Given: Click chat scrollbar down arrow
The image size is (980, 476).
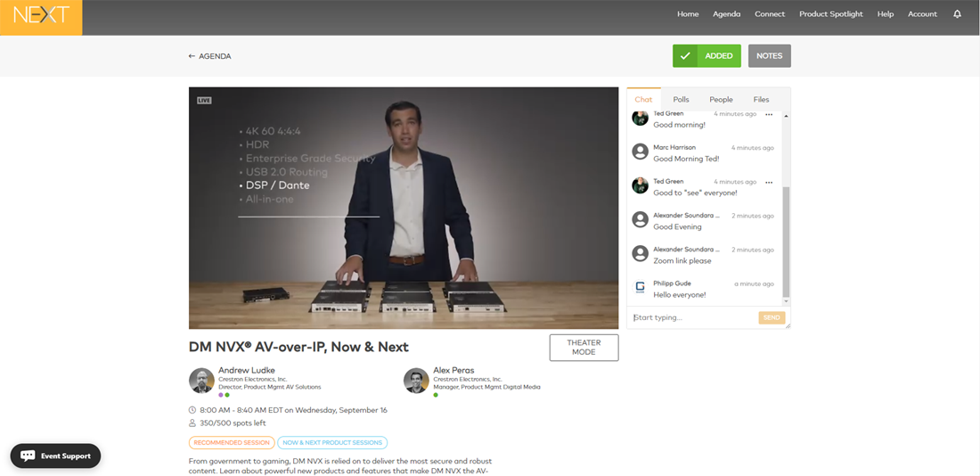Looking at the screenshot, I should pos(787,301).
